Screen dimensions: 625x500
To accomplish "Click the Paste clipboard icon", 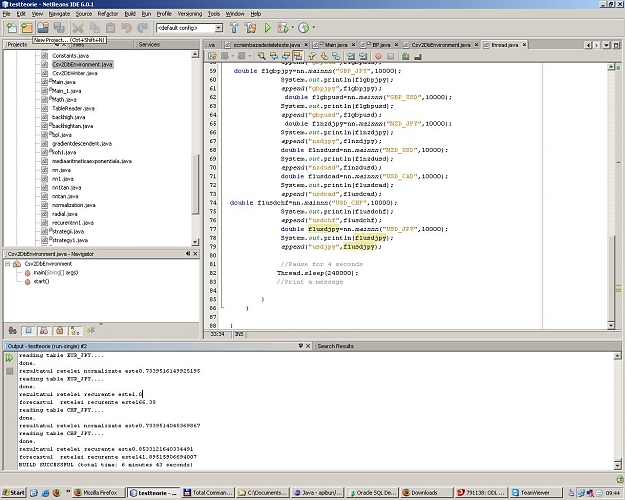I will 110,28.
